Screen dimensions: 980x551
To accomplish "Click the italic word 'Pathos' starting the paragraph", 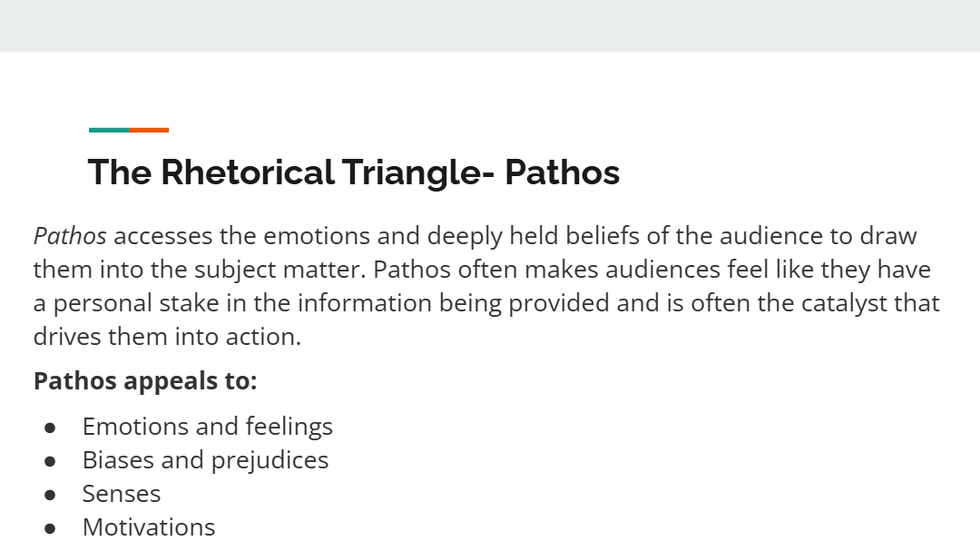I will (x=70, y=236).
